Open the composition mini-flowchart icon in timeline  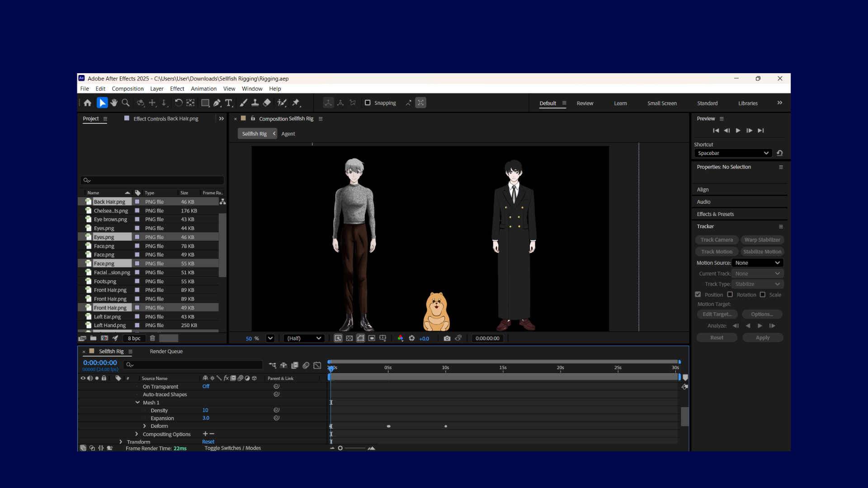pyautogui.click(x=273, y=365)
